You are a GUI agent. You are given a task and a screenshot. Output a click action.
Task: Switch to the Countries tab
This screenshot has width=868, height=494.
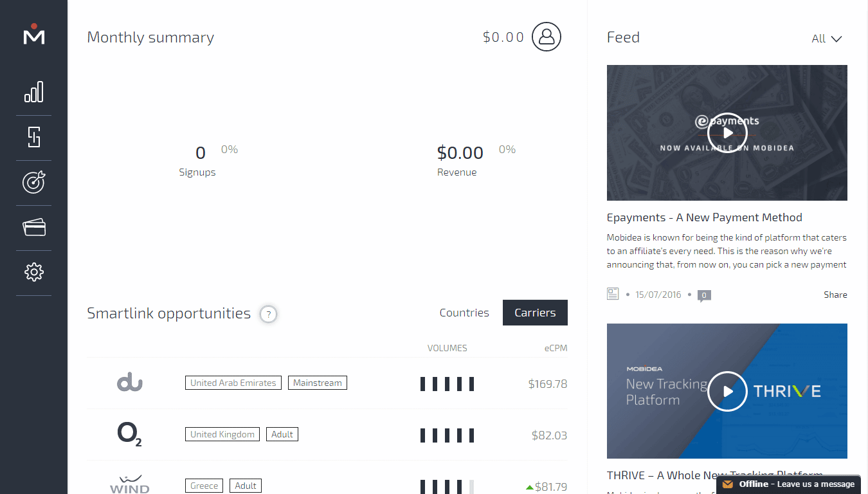click(464, 313)
